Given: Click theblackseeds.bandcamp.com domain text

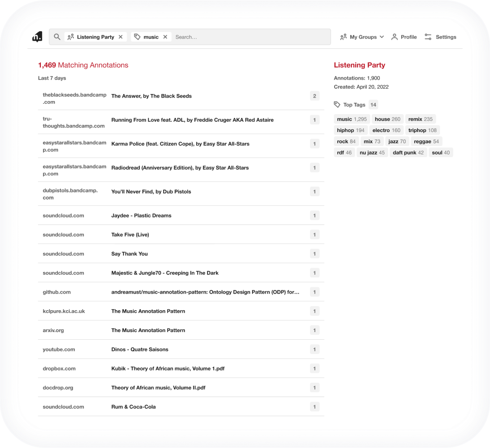Looking at the screenshot, I should (x=74, y=98).
